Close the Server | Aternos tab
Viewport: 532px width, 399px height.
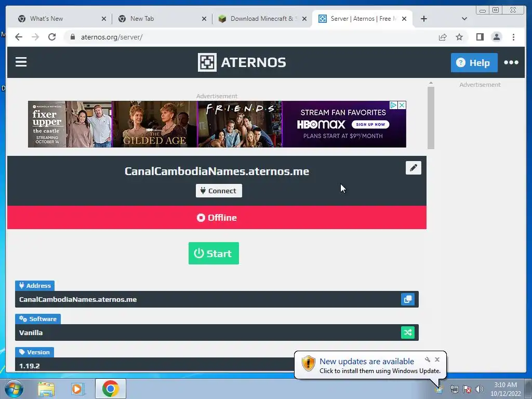[404, 19]
